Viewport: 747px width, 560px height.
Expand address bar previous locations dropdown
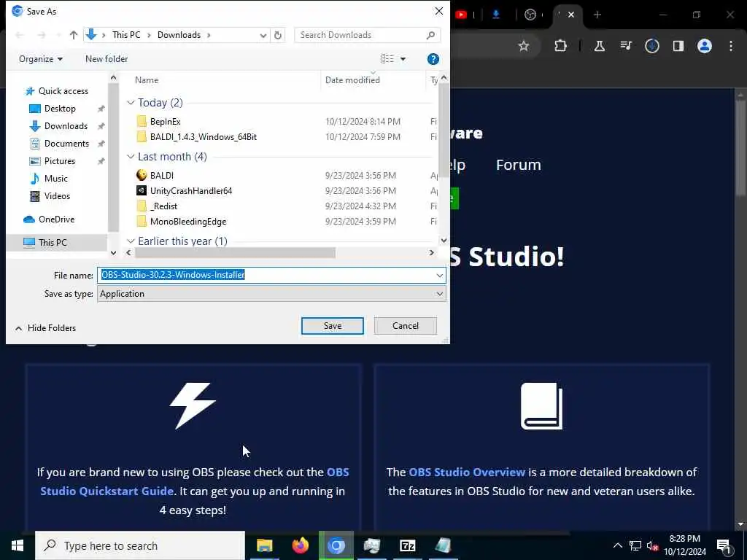click(263, 35)
